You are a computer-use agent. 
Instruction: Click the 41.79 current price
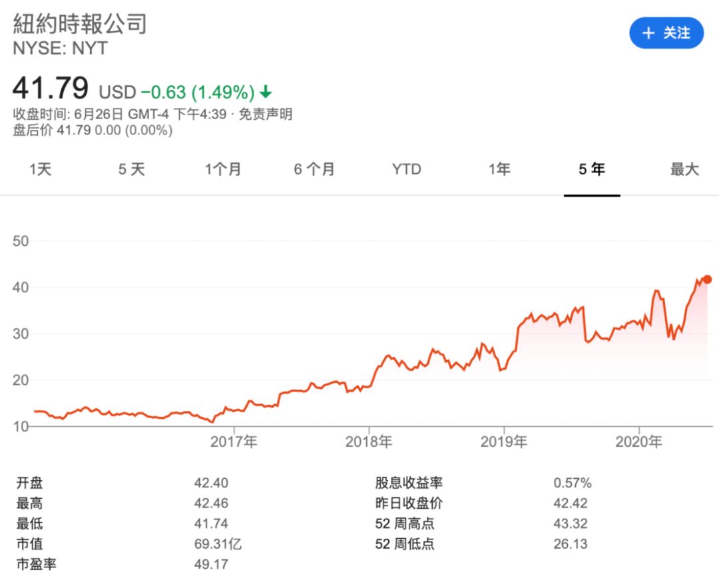51,88
